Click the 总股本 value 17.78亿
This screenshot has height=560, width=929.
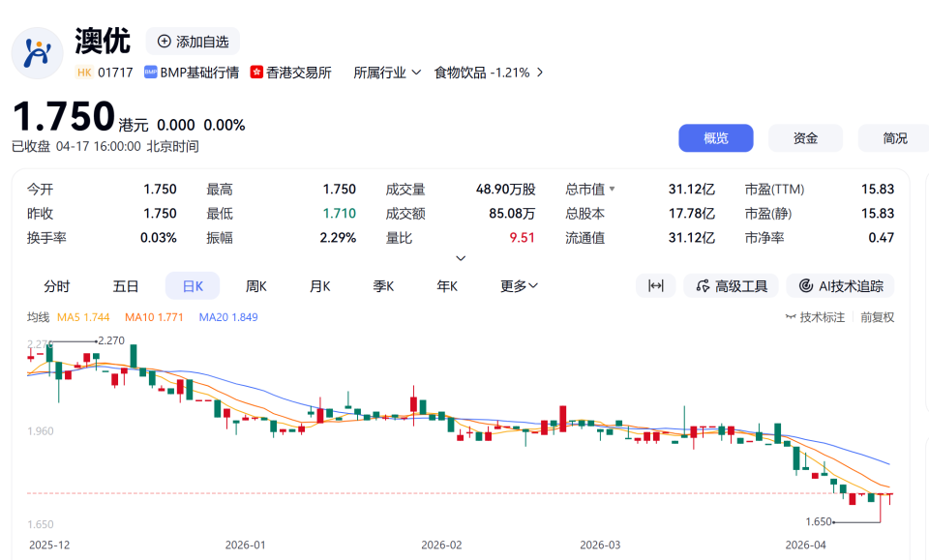tap(691, 213)
